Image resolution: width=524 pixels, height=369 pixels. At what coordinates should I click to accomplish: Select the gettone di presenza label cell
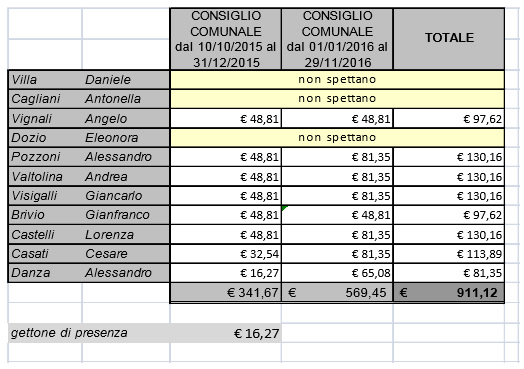pos(89,333)
